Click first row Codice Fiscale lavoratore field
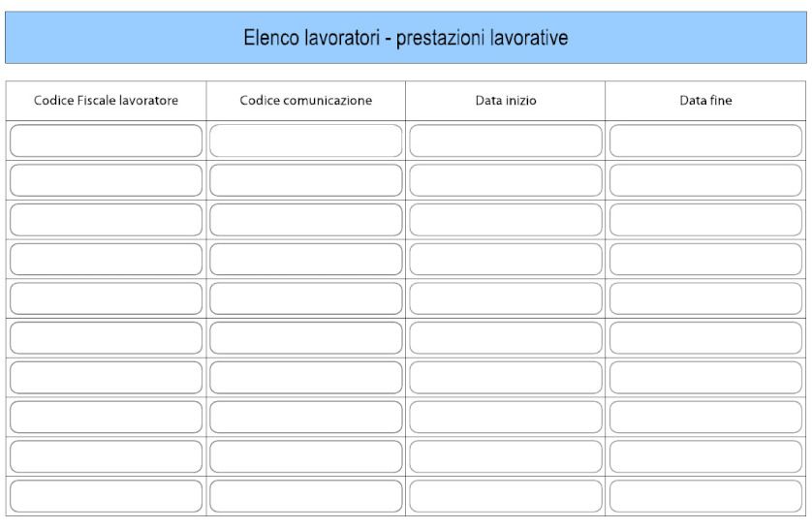812x529 pixels. (106, 140)
